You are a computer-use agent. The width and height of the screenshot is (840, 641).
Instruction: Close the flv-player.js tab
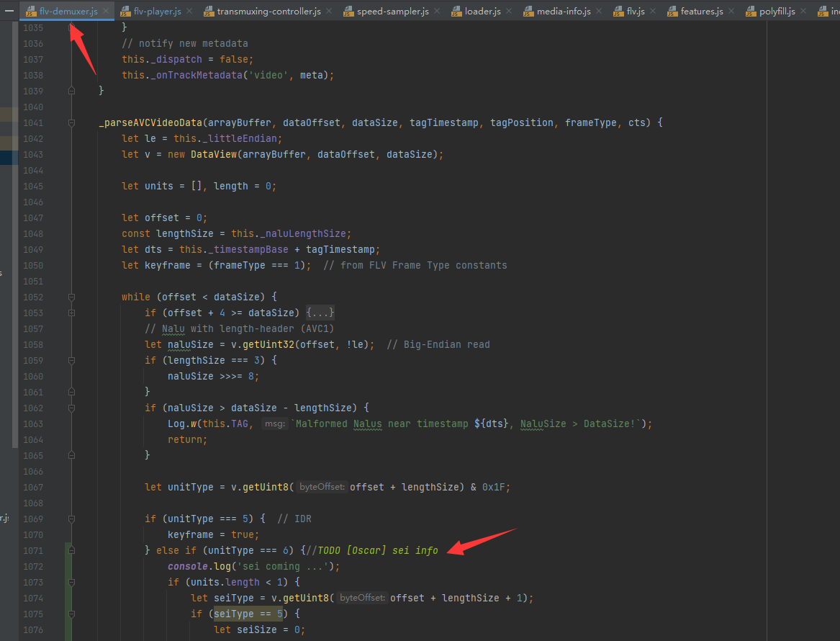(189, 12)
